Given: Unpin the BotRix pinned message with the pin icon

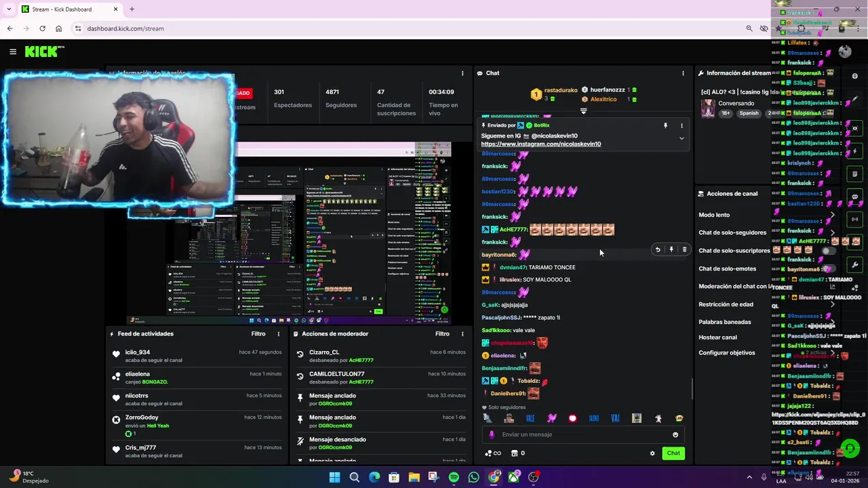Looking at the screenshot, I should (665, 125).
